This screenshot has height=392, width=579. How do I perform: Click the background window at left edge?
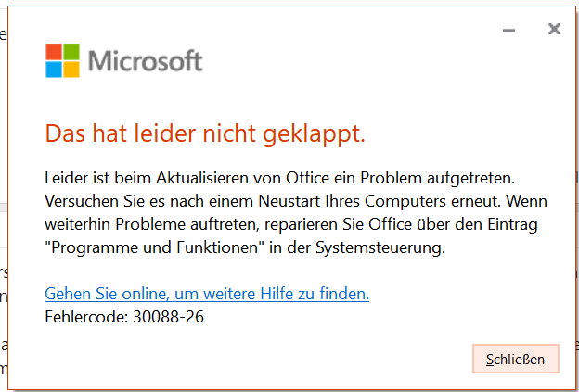[x=3, y=278]
